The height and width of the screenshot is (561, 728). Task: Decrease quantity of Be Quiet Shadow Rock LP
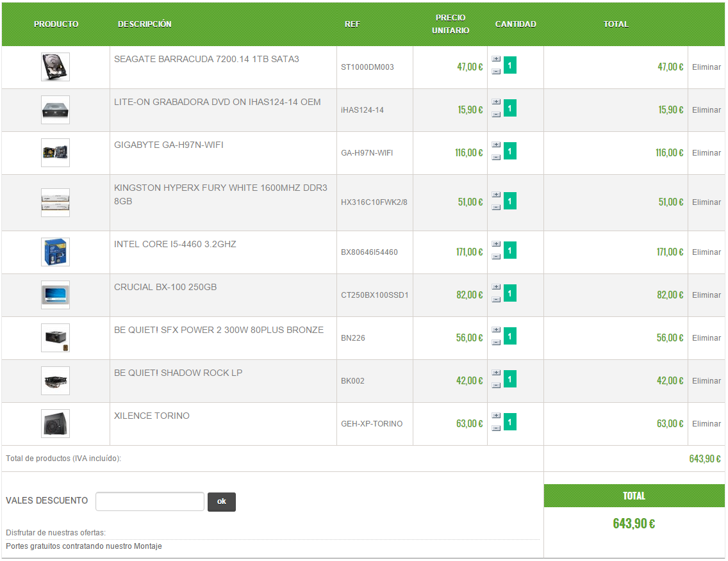(x=496, y=385)
